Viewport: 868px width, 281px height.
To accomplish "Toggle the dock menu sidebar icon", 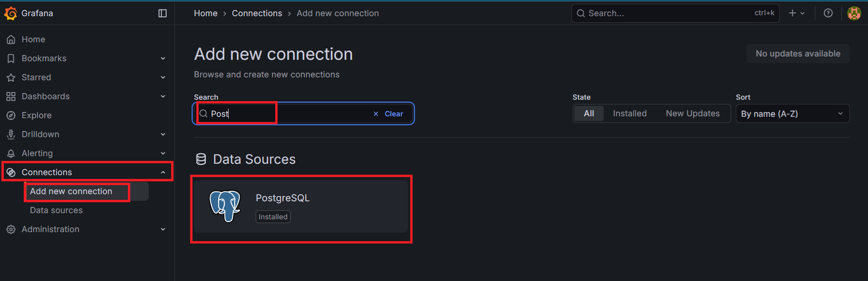I will point(163,13).
